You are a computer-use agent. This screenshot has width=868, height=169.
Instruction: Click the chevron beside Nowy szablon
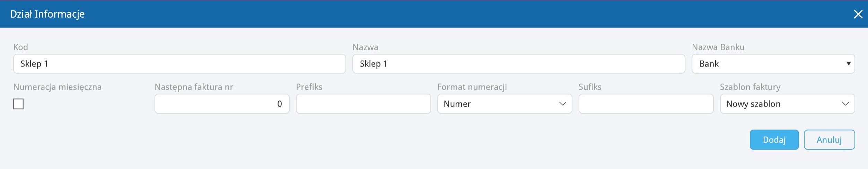pyautogui.click(x=845, y=104)
